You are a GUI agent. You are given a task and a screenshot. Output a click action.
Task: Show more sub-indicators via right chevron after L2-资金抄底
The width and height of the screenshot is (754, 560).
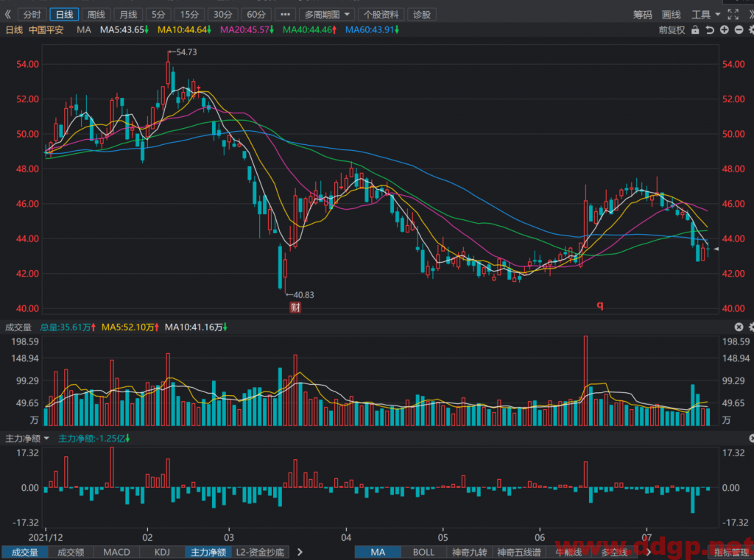300,552
